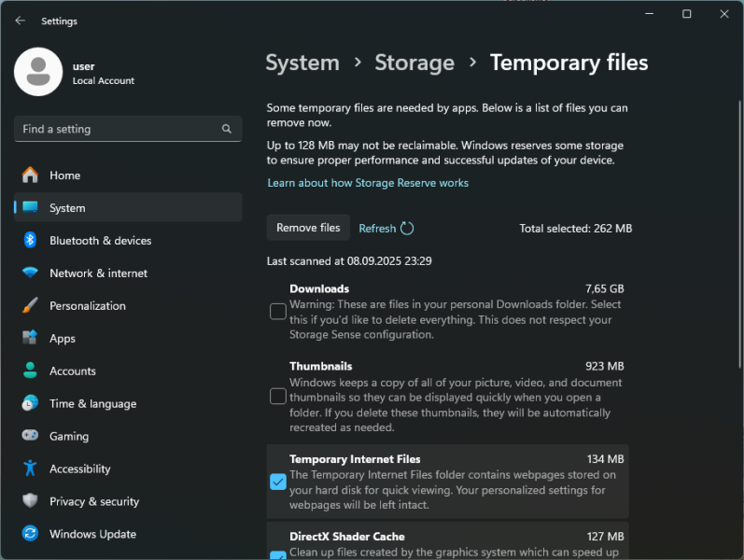The height and width of the screenshot is (560, 744).
Task: Select System in the sidebar
Action: pos(128,207)
